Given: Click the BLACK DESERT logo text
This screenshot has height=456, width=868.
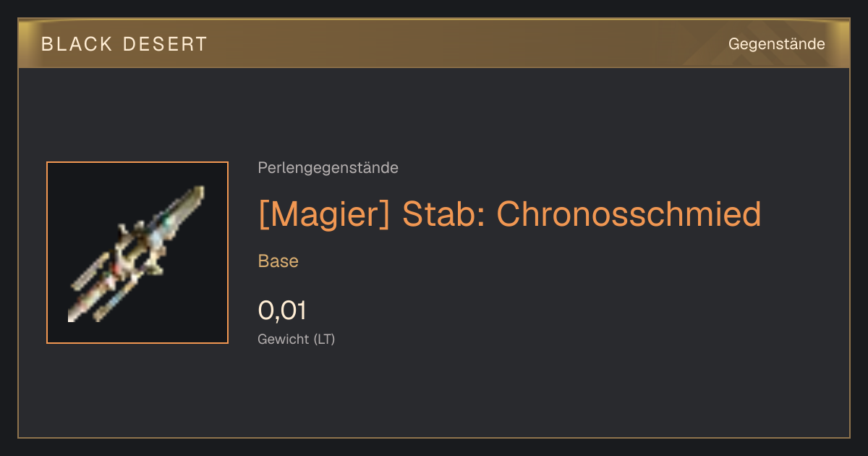Looking at the screenshot, I should click(124, 44).
